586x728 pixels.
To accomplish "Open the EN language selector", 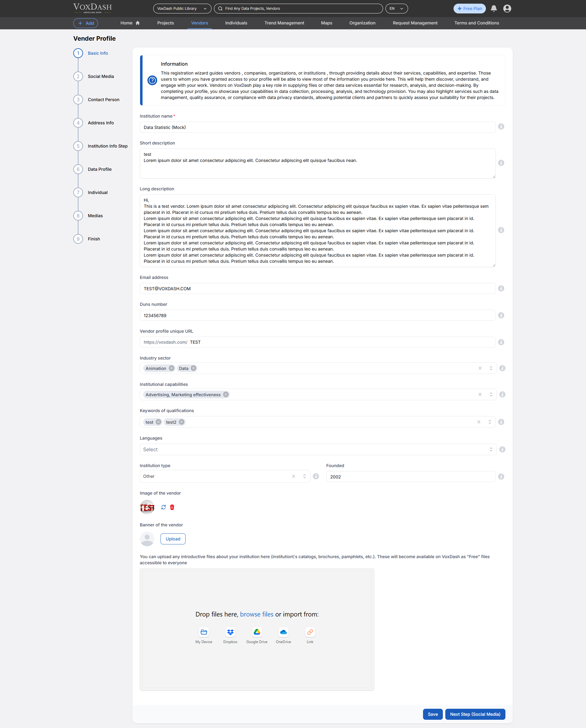I will tap(396, 9).
